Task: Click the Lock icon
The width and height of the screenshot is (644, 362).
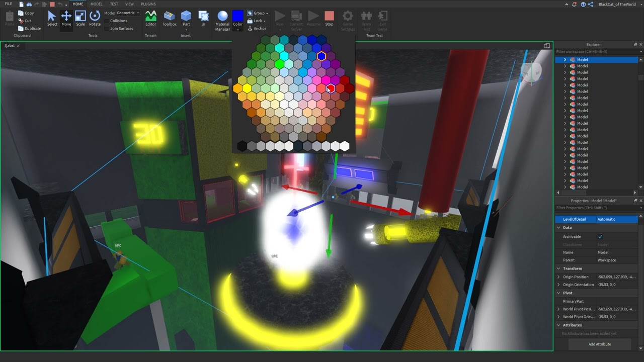Action: 250,21
